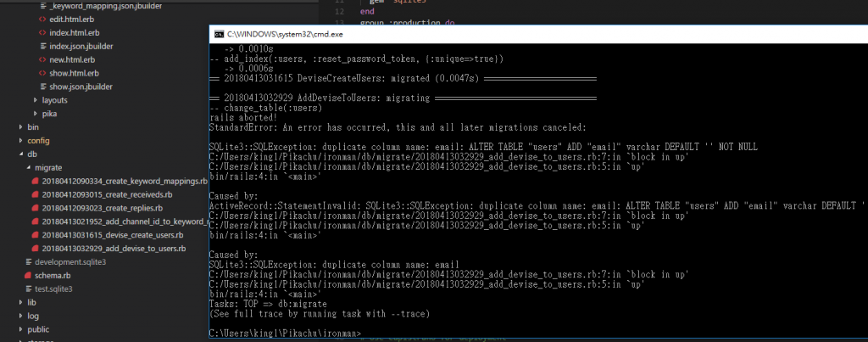Open edit.html.erb in the file tree
Image resolution: width=868 pixels, height=342 pixels.
tap(71, 20)
